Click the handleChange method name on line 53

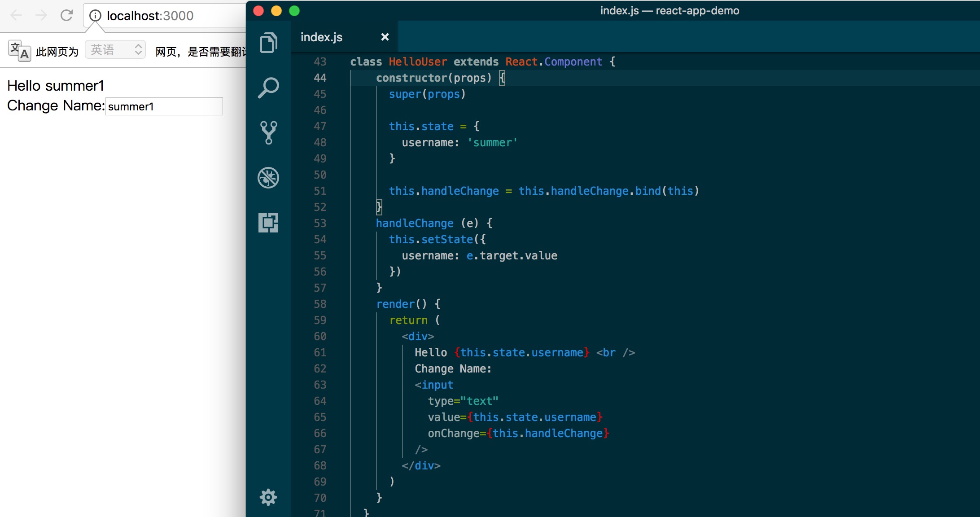[415, 223]
